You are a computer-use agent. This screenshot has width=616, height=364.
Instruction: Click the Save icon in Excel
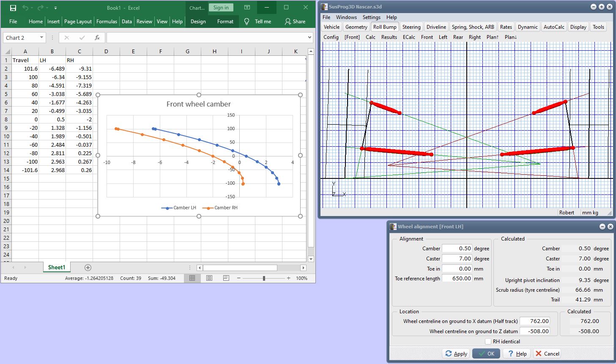13,8
